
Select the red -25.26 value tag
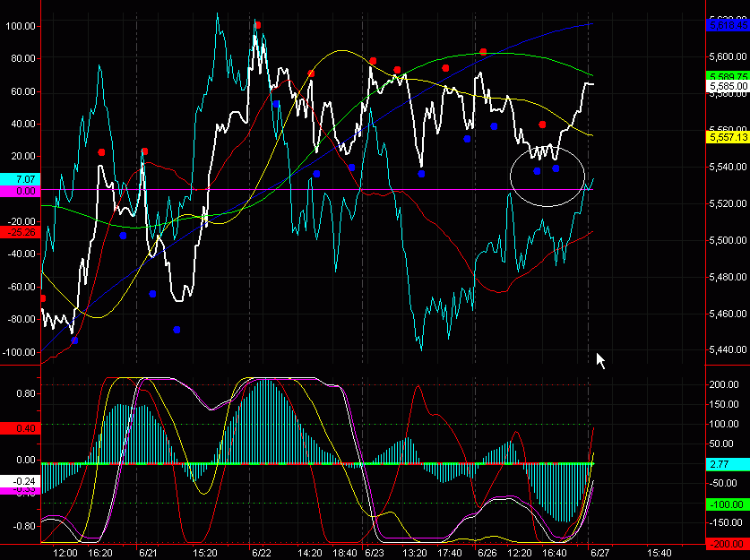[20, 232]
